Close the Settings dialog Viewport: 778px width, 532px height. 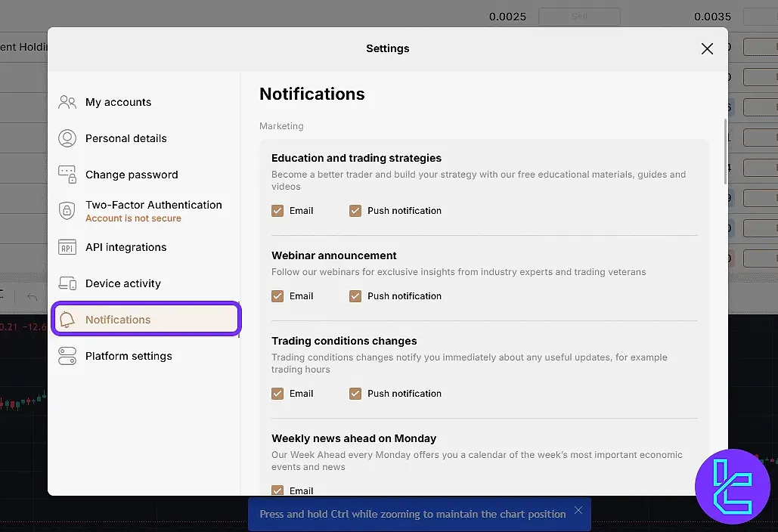(707, 48)
